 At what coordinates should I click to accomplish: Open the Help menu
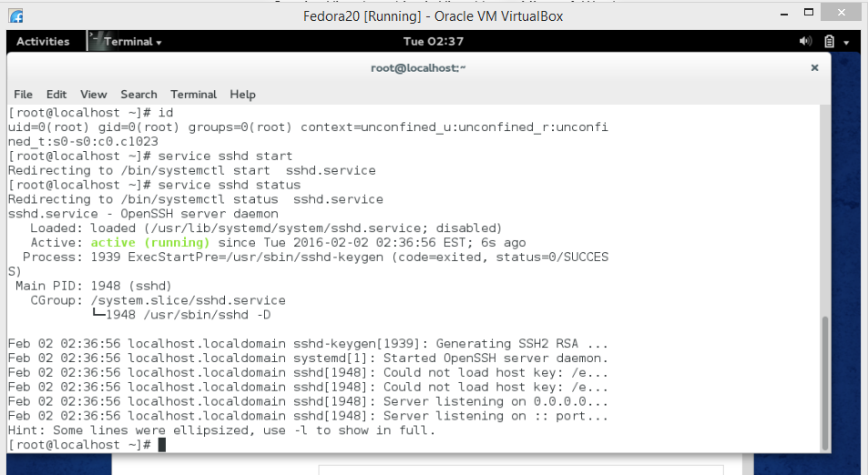pos(242,95)
